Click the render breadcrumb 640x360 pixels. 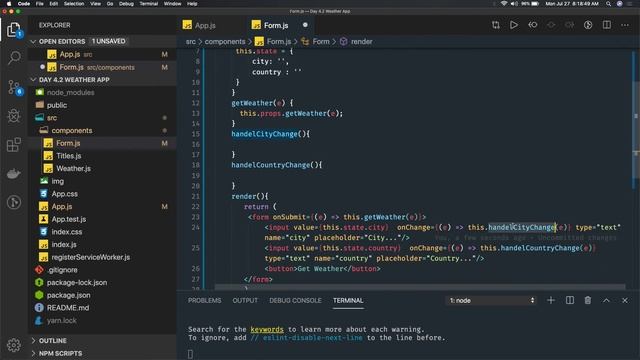(361, 41)
